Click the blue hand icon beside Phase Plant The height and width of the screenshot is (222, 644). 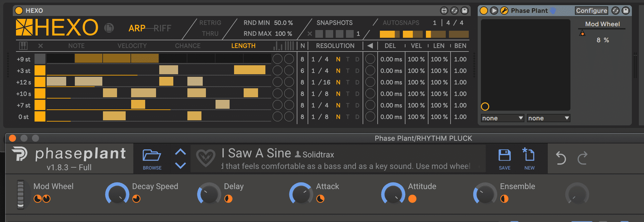click(x=553, y=11)
